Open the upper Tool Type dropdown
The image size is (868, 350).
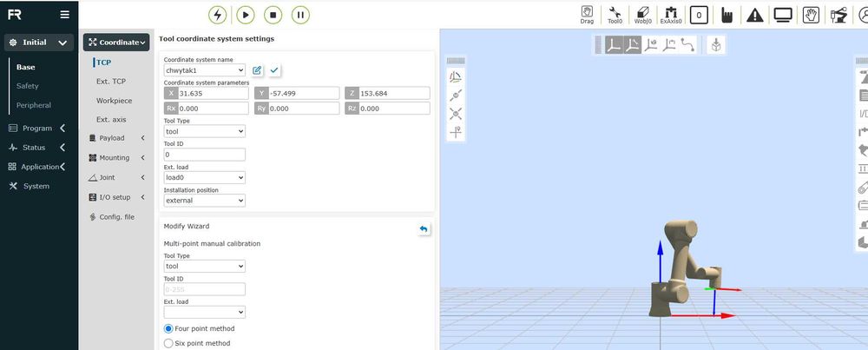click(x=205, y=131)
